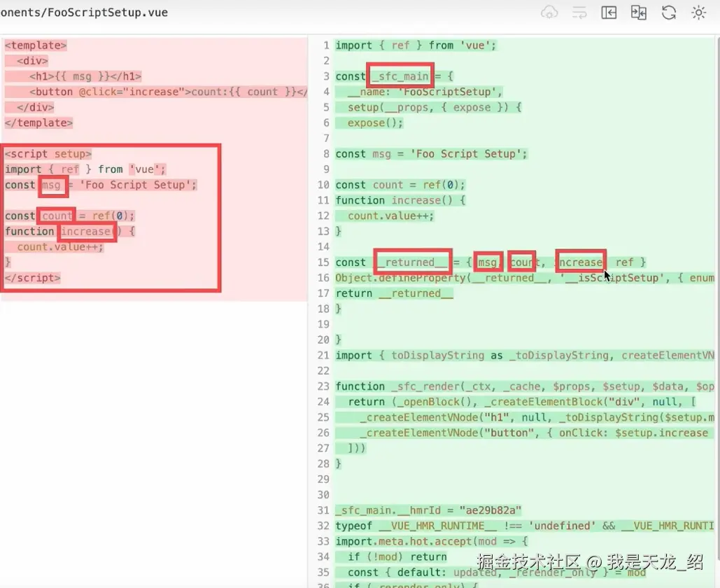This screenshot has width=720, height=588.
Task: Click line number 29 in gutter
Action: click(x=323, y=479)
